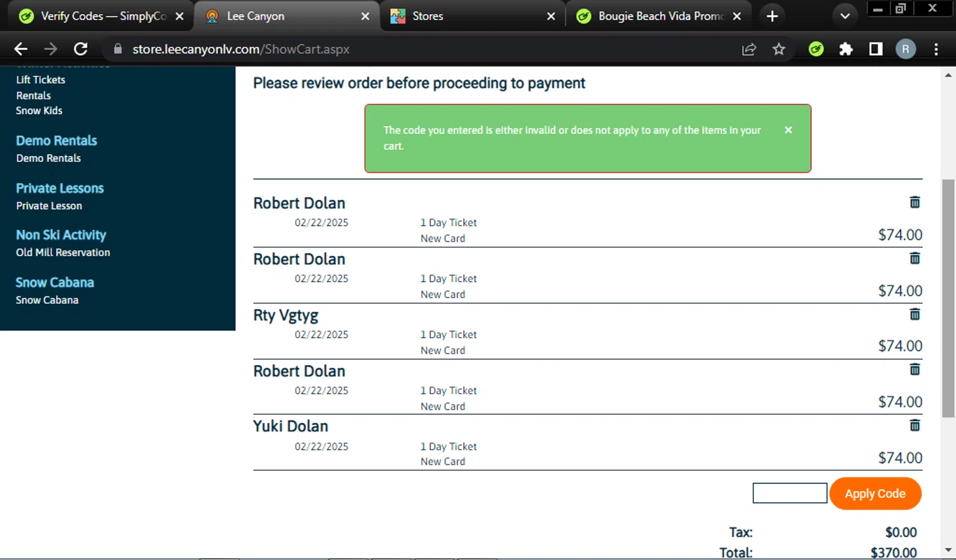Image resolution: width=956 pixels, height=560 pixels.
Task: Click the $370.00 total amount
Action: (x=894, y=552)
